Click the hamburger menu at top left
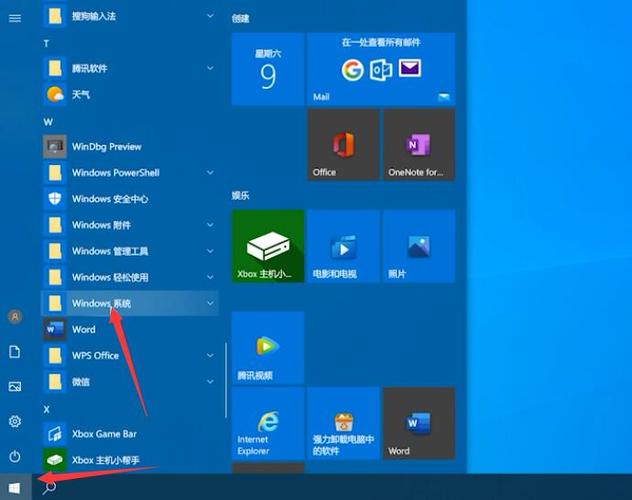Viewport: 632px width, 500px height. 15,18
